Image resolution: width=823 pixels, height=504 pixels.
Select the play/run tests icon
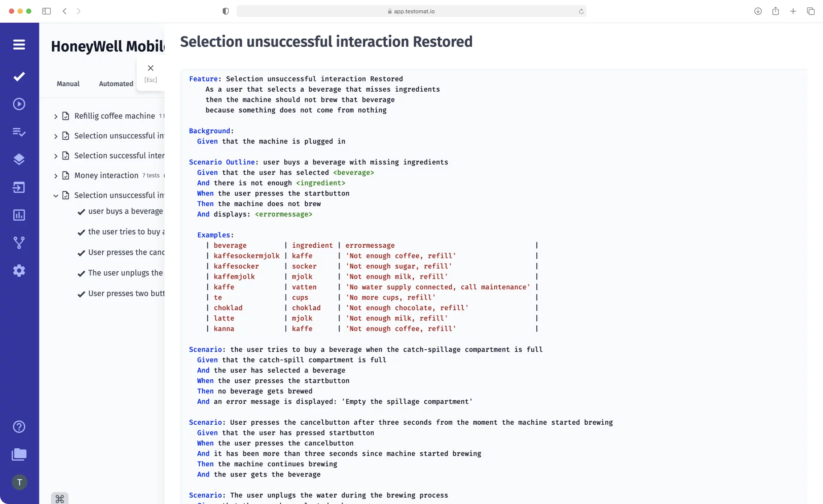tap(19, 104)
